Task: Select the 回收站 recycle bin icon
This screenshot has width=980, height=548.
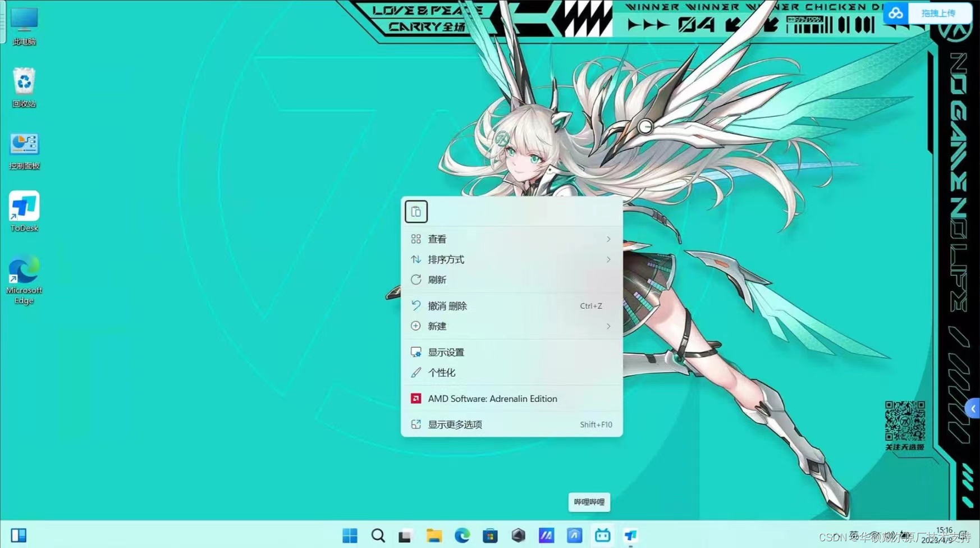Action: [x=24, y=88]
